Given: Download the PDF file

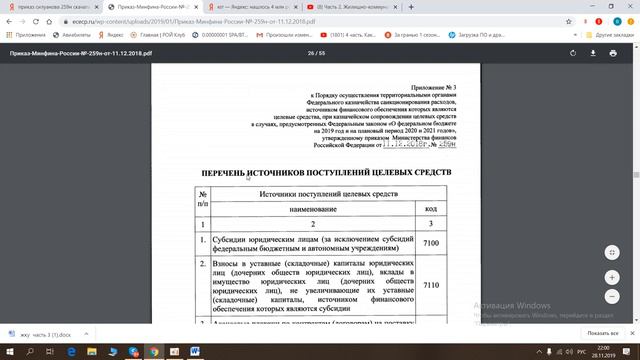Looking at the screenshot, I should 593,53.
